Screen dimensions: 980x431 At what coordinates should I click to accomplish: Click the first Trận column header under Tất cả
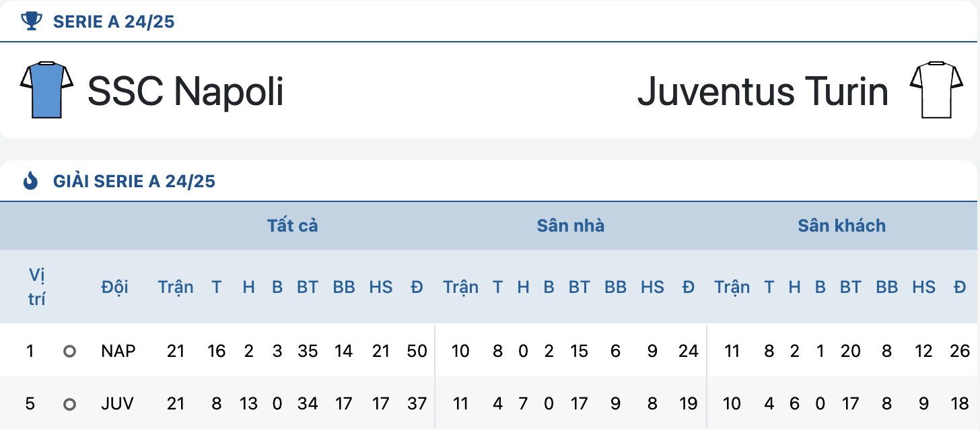coord(176,287)
